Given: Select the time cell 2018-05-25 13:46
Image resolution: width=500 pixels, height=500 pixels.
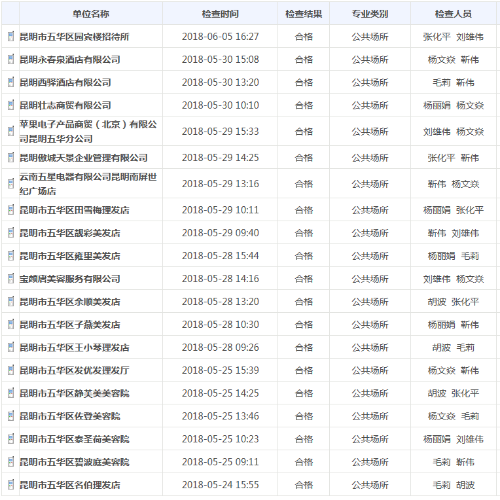Looking at the screenshot, I should tap(220, 416).
